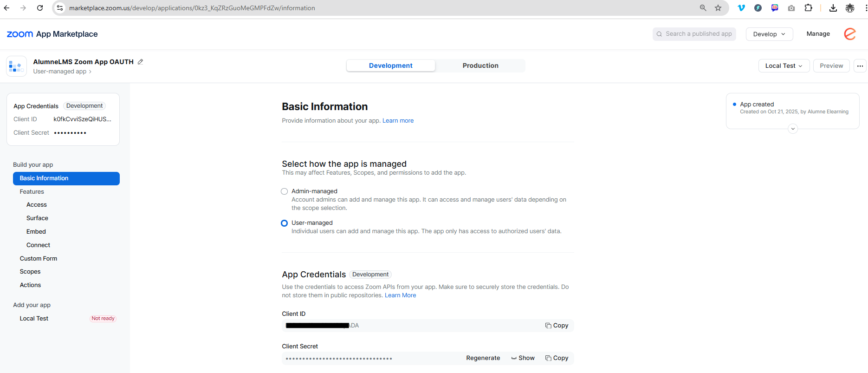
Task: Copy the Client Secret value
Action: click(557, 358)
